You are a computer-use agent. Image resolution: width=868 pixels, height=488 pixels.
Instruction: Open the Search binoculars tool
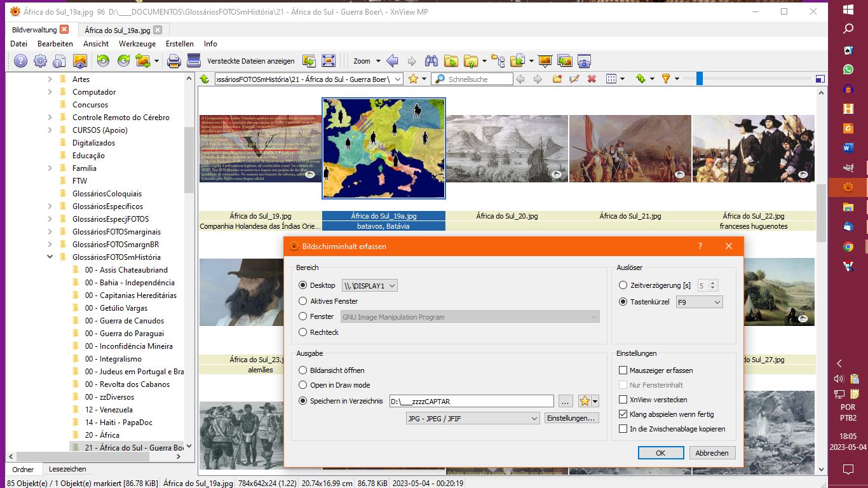[x=431, y=61]
